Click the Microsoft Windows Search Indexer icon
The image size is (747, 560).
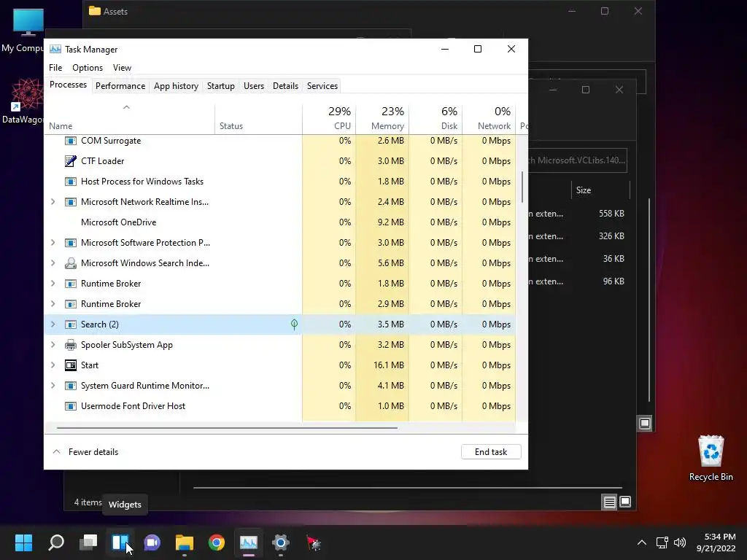[x=71, y=262]
